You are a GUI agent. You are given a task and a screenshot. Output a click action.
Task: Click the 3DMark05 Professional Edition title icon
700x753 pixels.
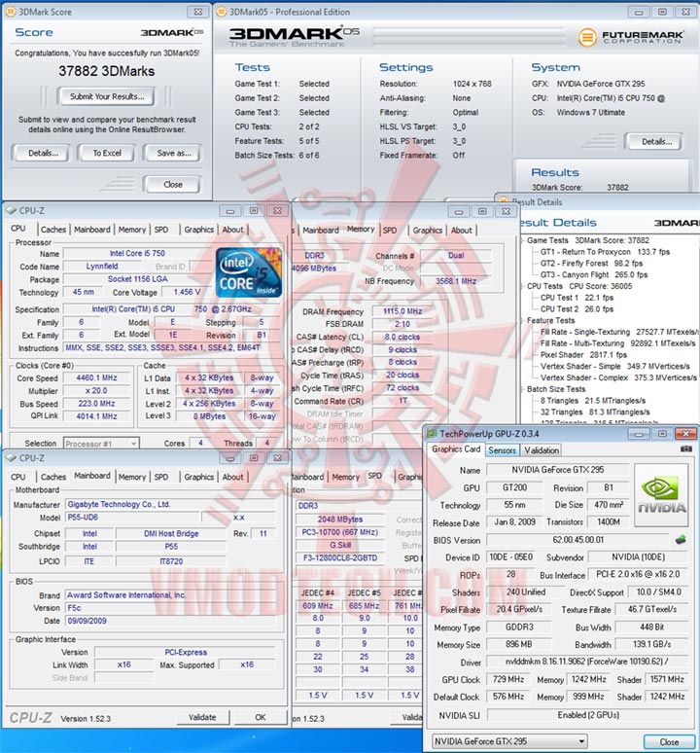tap(221, 12)
